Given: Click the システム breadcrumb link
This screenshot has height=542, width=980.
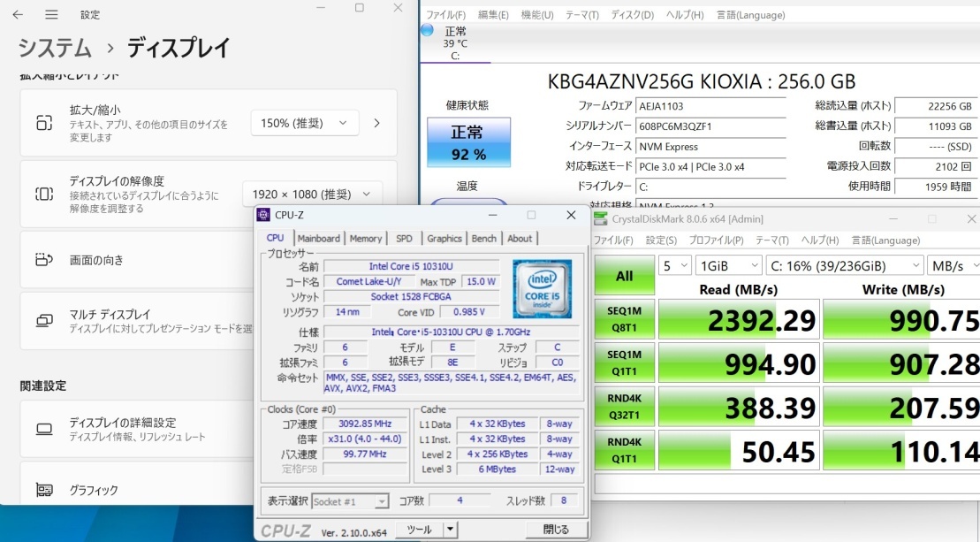Looking at the screenshot, I should click(x=55, y=48).
